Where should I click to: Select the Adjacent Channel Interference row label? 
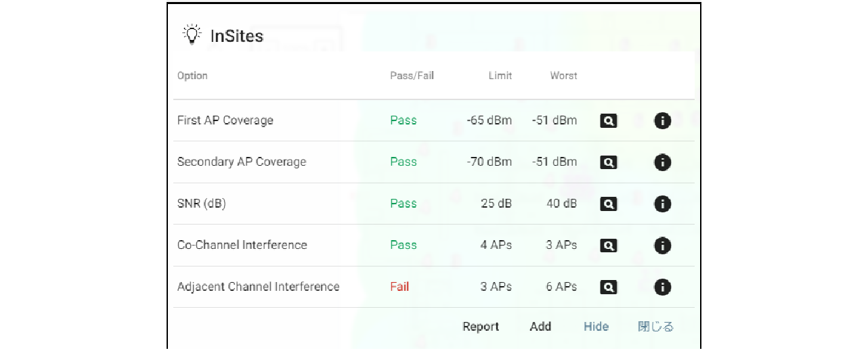258,287
